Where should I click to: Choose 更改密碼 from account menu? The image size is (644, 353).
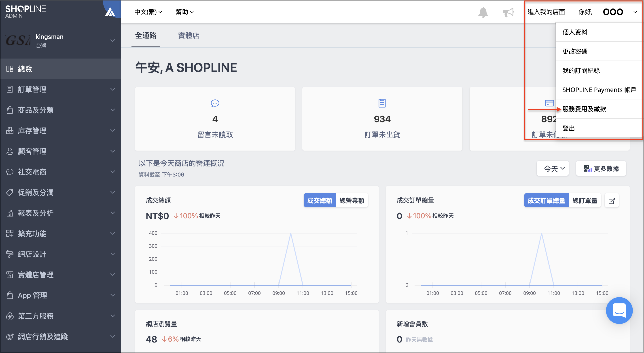click(599, 51)
